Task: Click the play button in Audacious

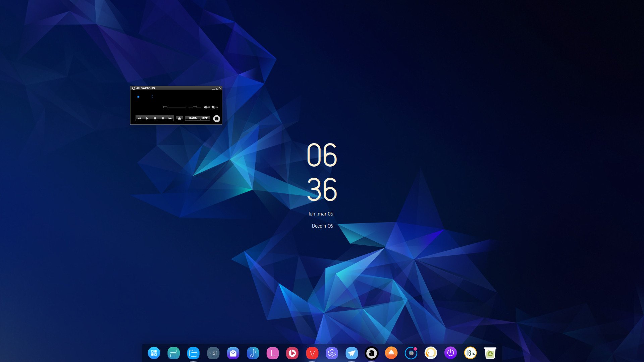Action: 147,118
